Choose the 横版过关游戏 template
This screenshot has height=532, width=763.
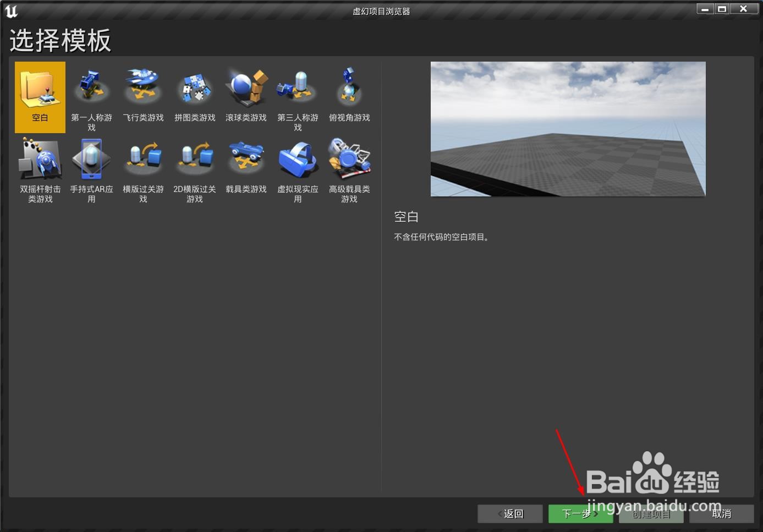[x=143, y=170]
